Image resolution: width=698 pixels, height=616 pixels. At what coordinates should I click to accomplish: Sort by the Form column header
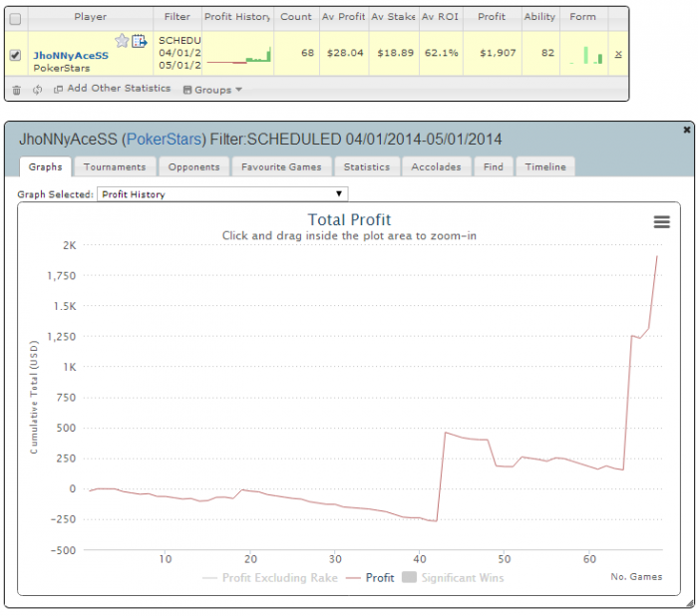click(582, 17)
